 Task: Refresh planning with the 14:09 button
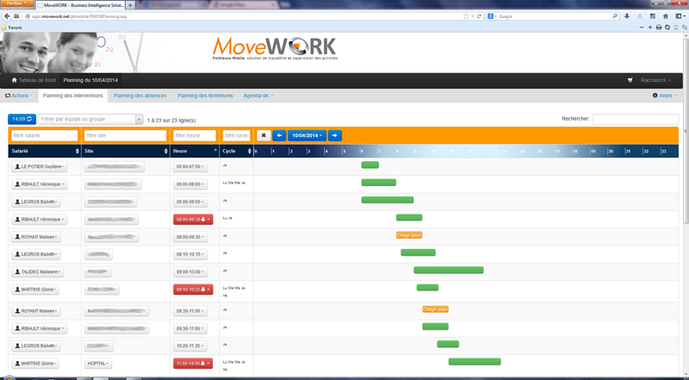click(x=22, y=119)
